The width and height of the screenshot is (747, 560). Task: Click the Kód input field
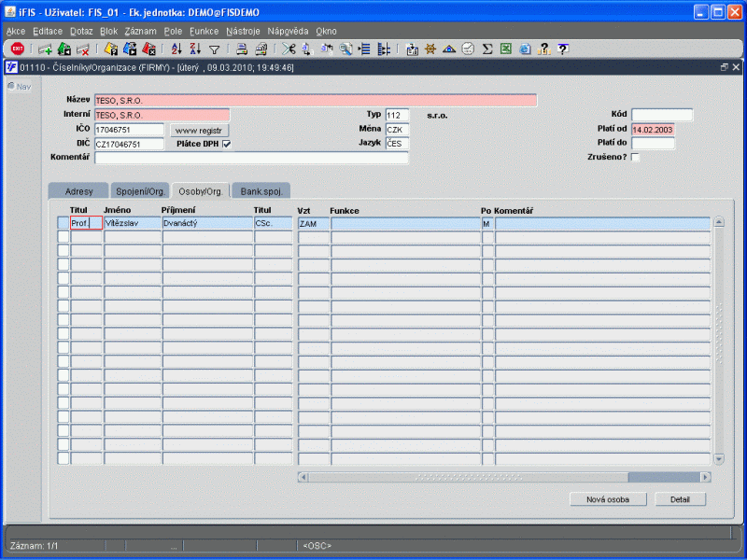pyautogui.click(x=662, y=114)
